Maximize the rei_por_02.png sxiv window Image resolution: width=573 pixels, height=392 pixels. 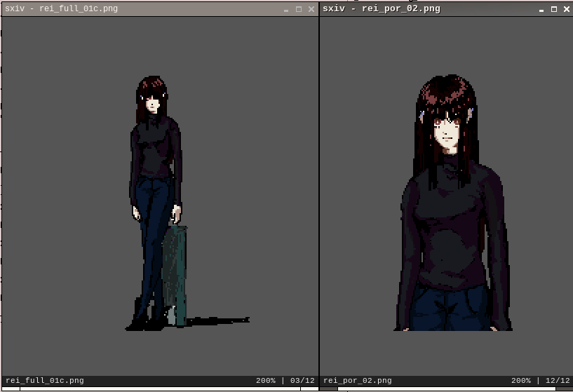[554, 9]
